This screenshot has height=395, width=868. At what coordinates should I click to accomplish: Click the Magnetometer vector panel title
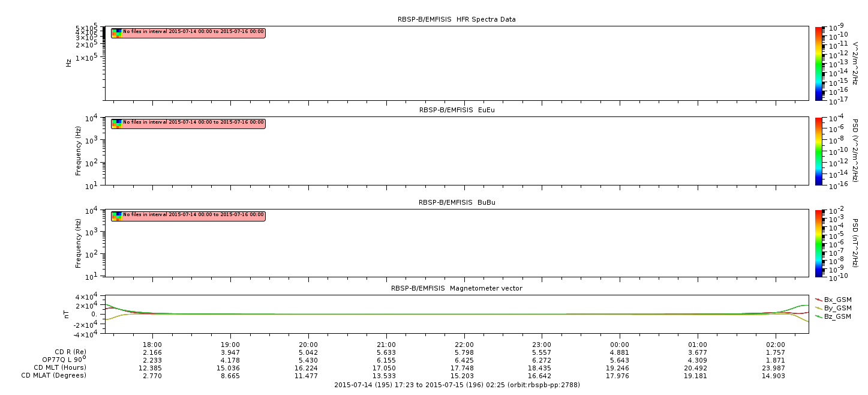point(456,288)
